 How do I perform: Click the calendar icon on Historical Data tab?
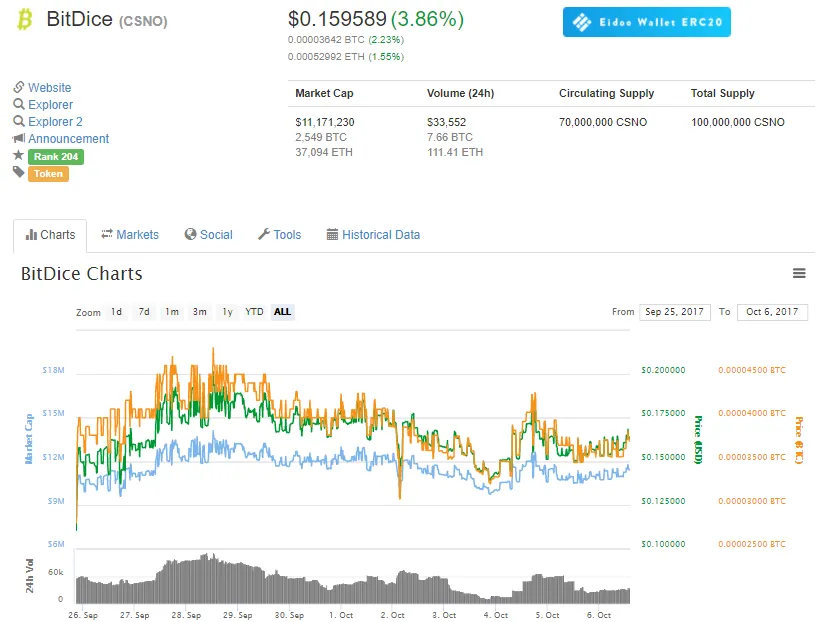coord(332,234)
